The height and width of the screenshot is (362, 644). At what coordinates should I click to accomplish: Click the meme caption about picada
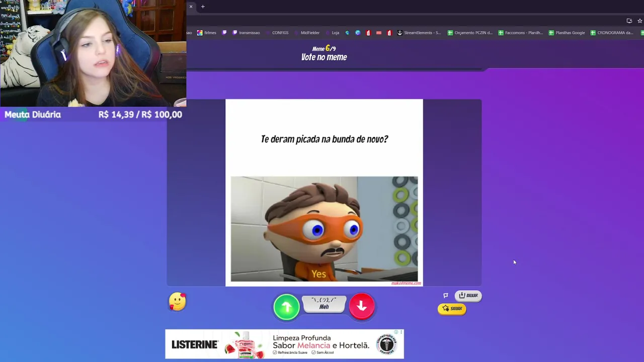324,139
